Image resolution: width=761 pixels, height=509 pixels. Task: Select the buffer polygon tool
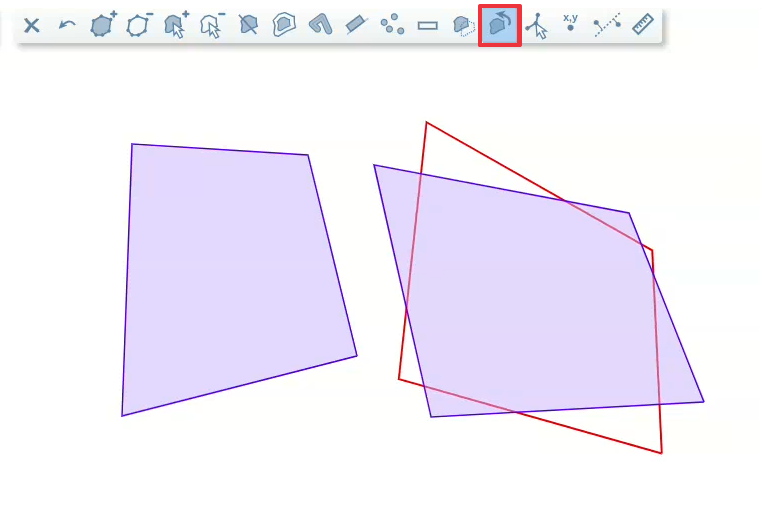pyautogui.click(x=284, y=25)
